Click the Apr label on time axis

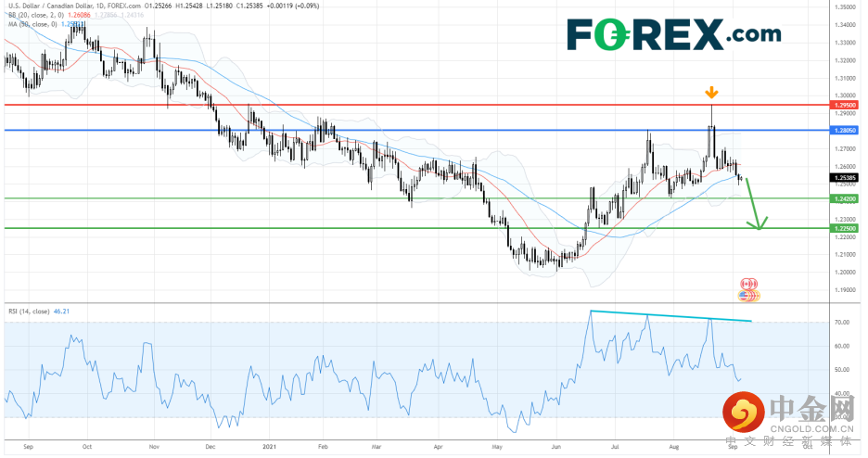pos(438,446)
